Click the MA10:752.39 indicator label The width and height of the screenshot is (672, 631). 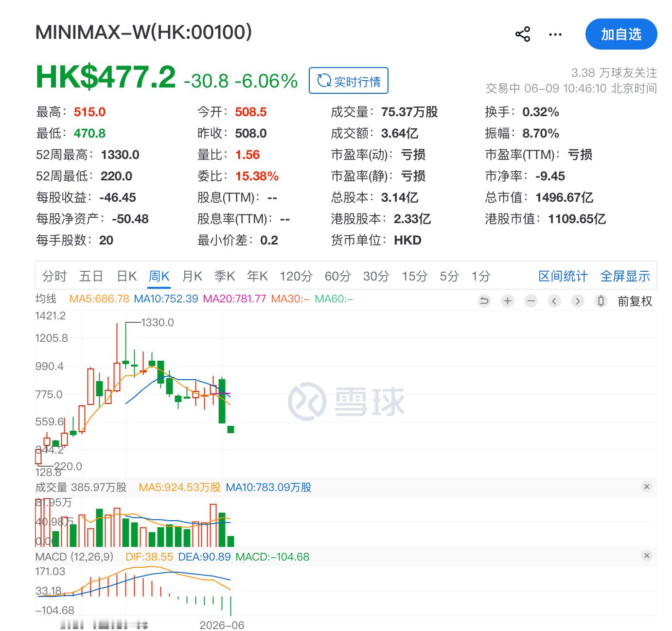166,298
